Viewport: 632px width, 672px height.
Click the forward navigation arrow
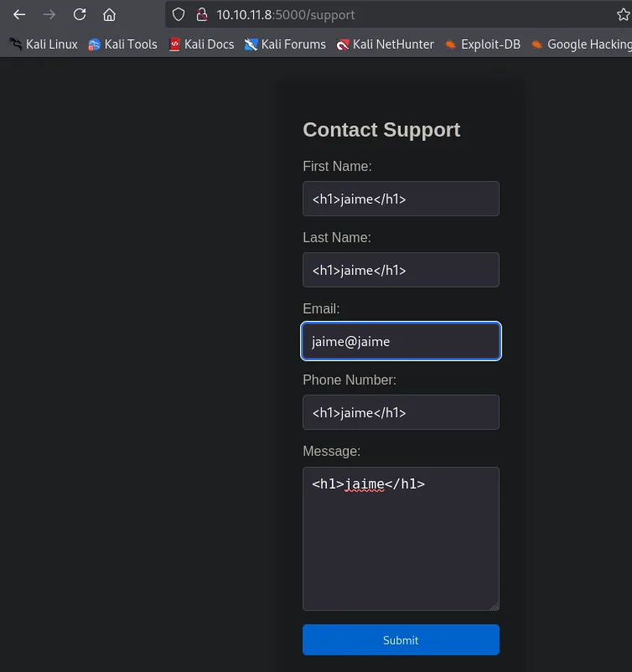coord(49,15)
